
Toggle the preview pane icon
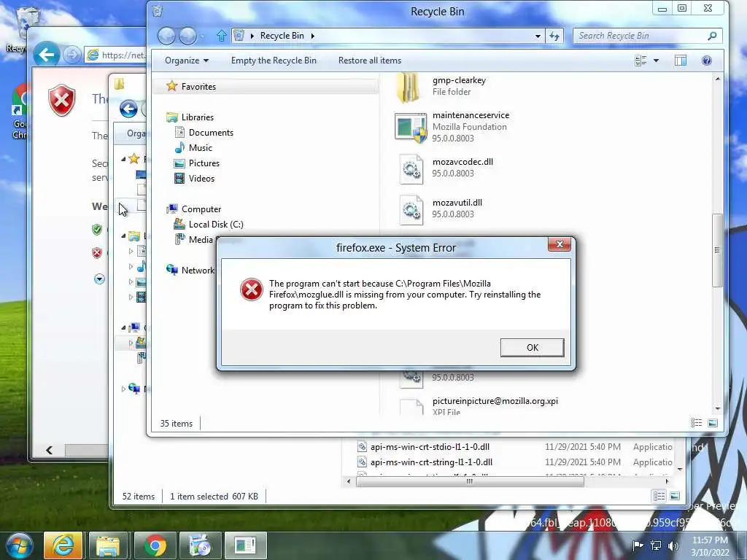click(x=681, y=61)
